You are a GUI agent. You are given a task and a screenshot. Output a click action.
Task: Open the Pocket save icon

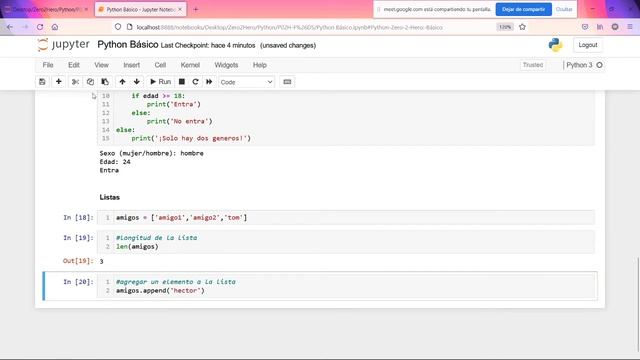(x=585, y=27)
